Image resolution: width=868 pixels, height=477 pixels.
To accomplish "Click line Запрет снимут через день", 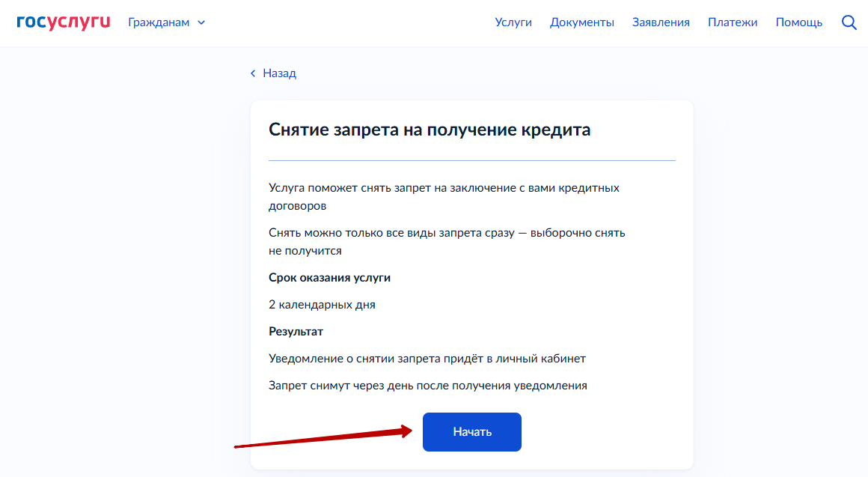I will pyautogui.click(x=427, y=386).
